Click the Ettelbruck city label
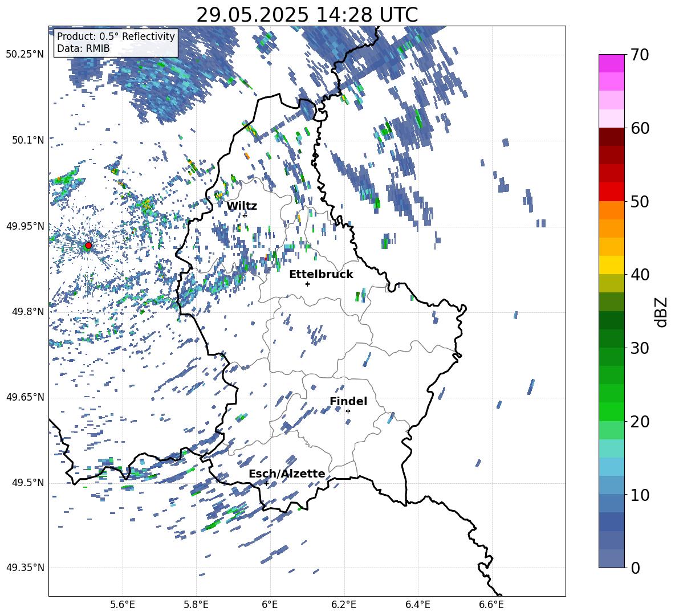Screen dimensions: 675x616 pyautogui.click(x=321, y=275)
